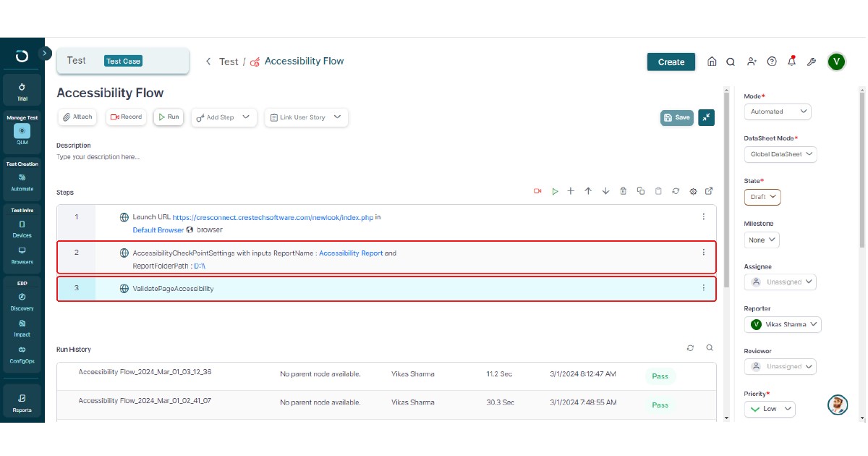Open Discovery under ERP
This screenshot has width=868, height=456.
coord(22,302)
